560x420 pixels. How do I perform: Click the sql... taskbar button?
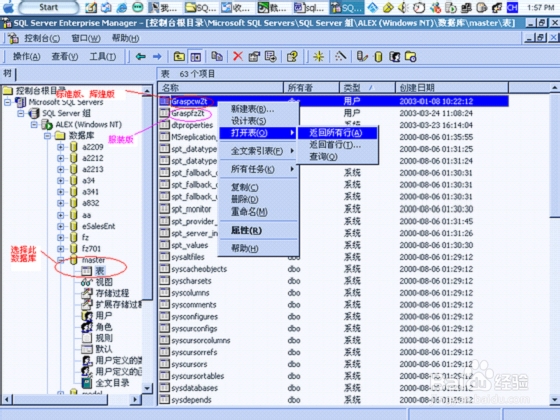[x=309, y=7]
